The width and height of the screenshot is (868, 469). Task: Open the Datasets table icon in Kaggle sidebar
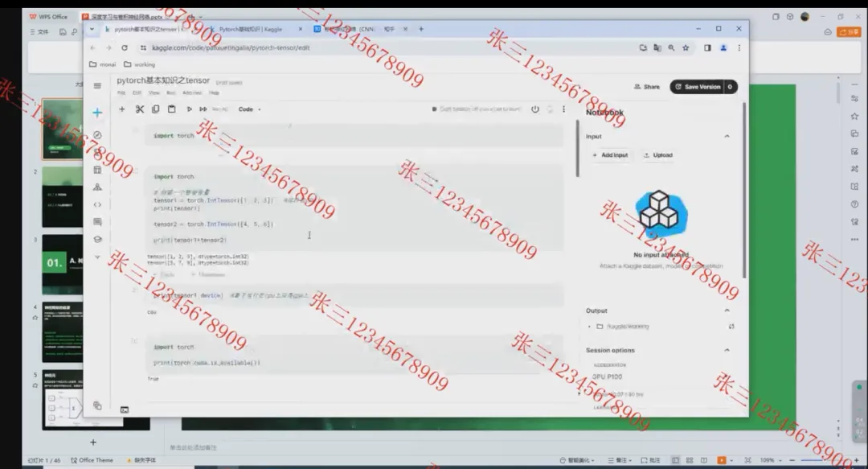(x=97, y=170)
